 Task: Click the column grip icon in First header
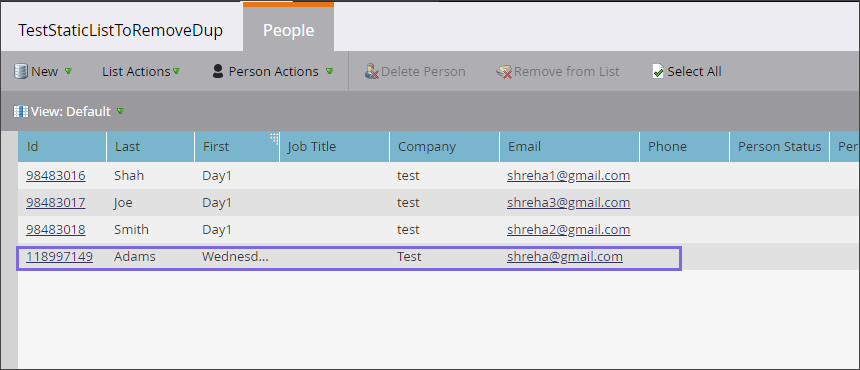274,138
